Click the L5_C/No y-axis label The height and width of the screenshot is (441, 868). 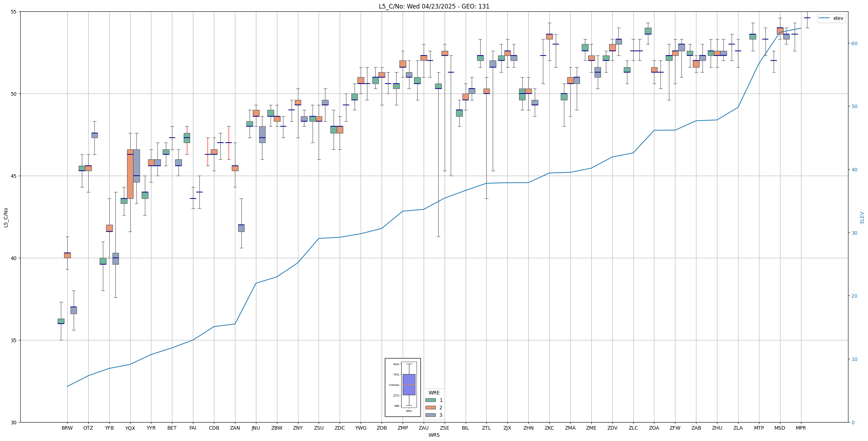[x=6, y=217]
